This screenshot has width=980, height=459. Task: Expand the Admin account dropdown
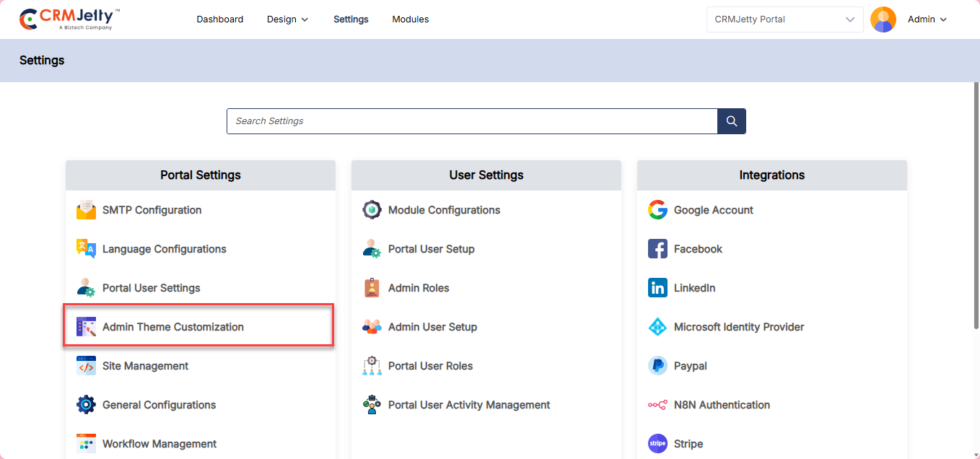point(927,19)
